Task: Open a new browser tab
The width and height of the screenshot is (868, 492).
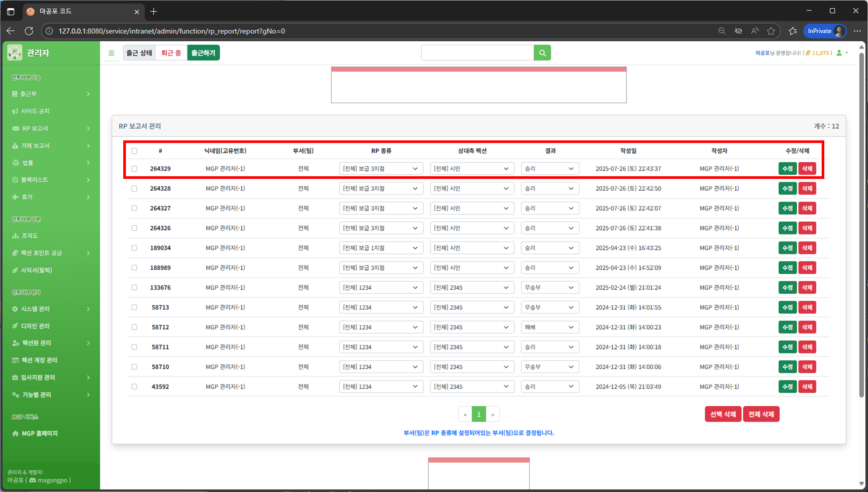Action: 153,11
